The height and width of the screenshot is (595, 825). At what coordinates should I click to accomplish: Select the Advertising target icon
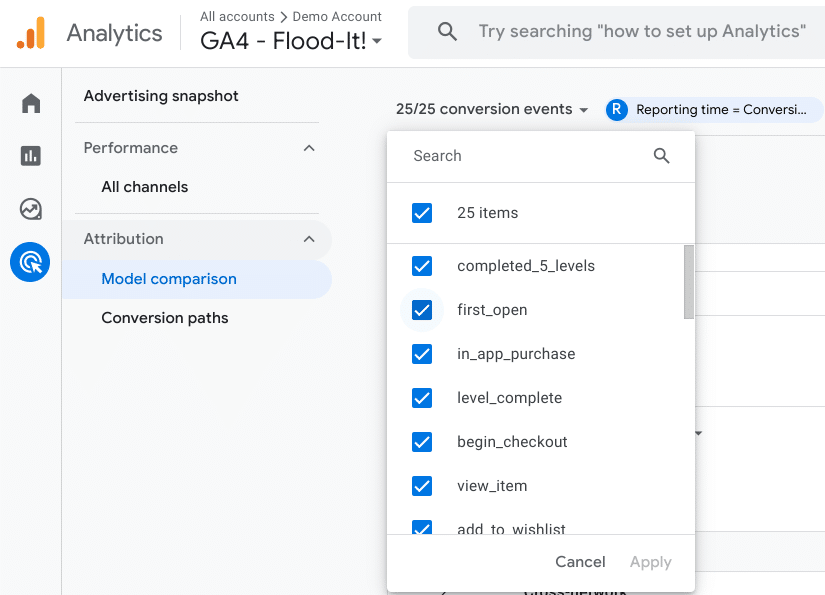click(x=30, y=263)
